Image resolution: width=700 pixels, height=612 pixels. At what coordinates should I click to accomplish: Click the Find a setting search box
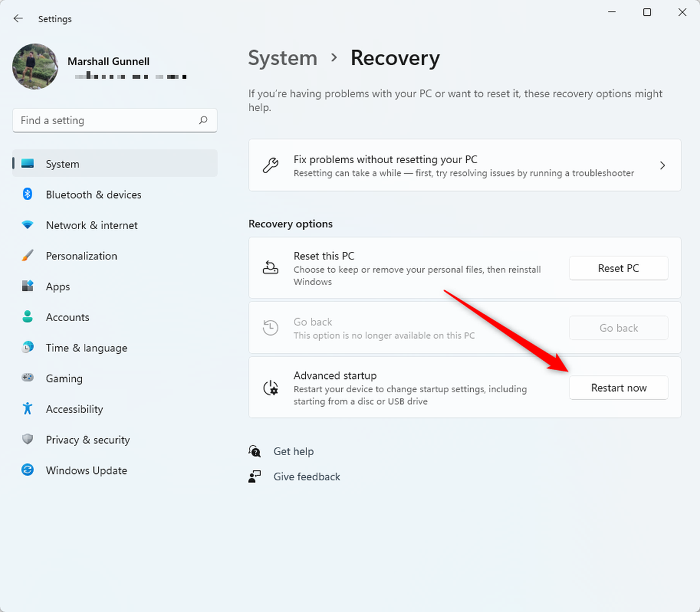115,121
